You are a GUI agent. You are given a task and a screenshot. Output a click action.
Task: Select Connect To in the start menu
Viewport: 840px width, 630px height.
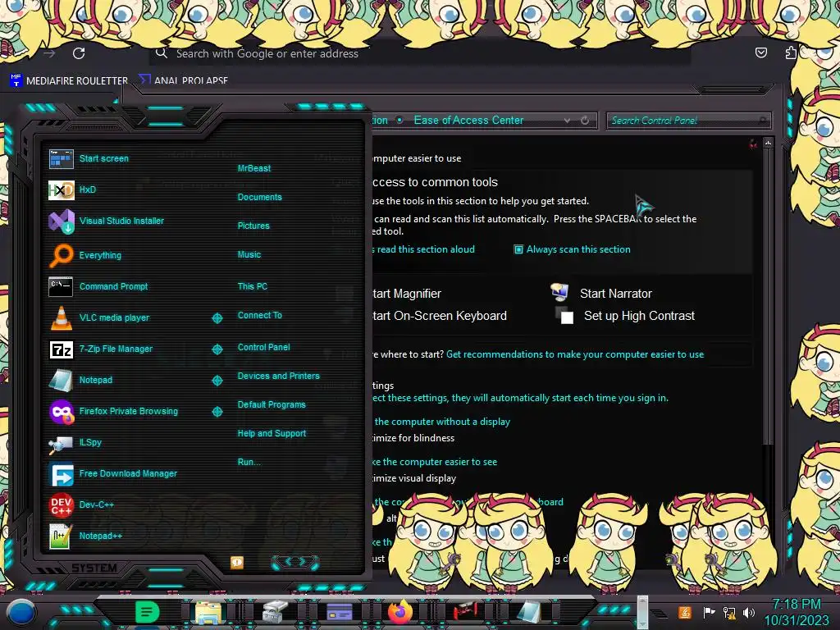tap(260, 315)
